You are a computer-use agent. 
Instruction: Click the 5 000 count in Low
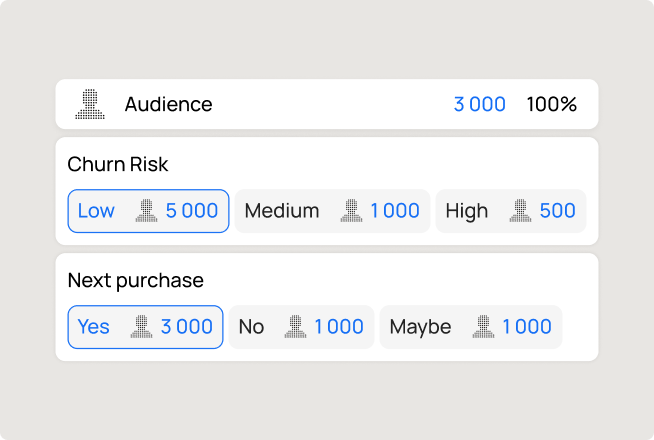[x=192, y=211]
